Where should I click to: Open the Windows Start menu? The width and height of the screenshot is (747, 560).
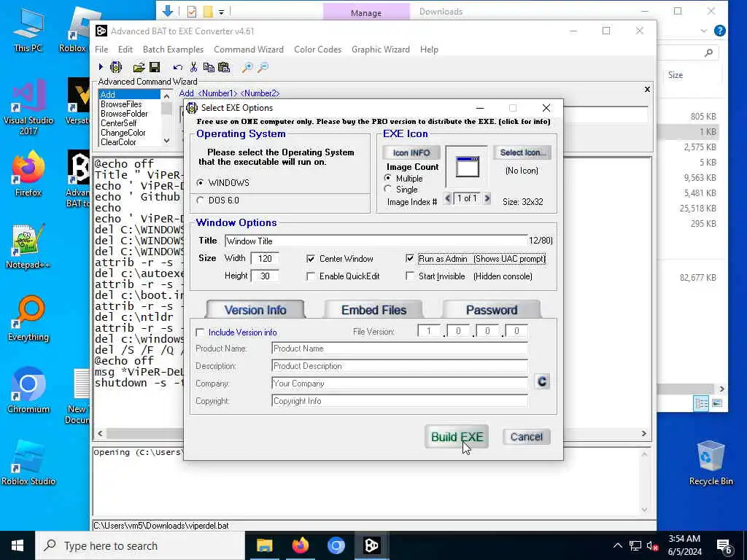tap(18, 545)
